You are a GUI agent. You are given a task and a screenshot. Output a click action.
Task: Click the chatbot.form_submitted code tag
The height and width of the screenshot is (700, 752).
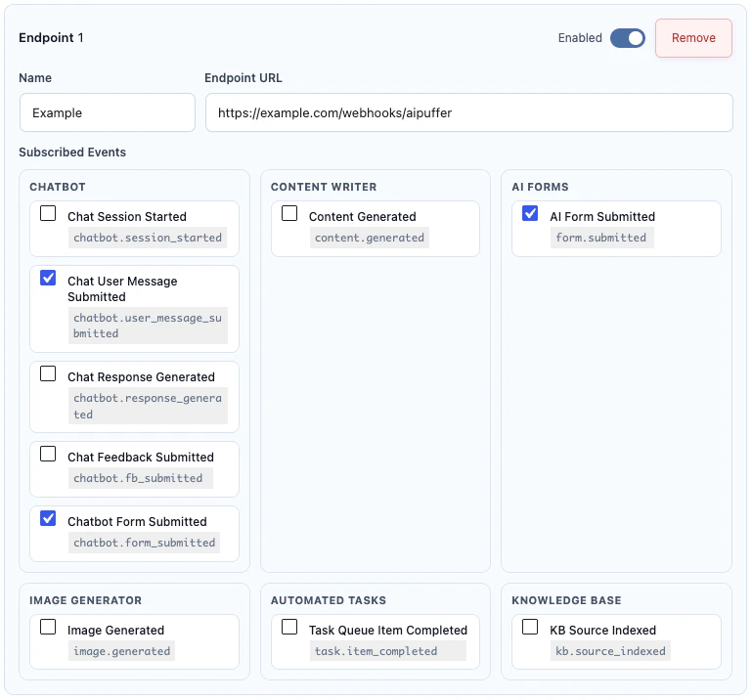[x=145, y=543]
